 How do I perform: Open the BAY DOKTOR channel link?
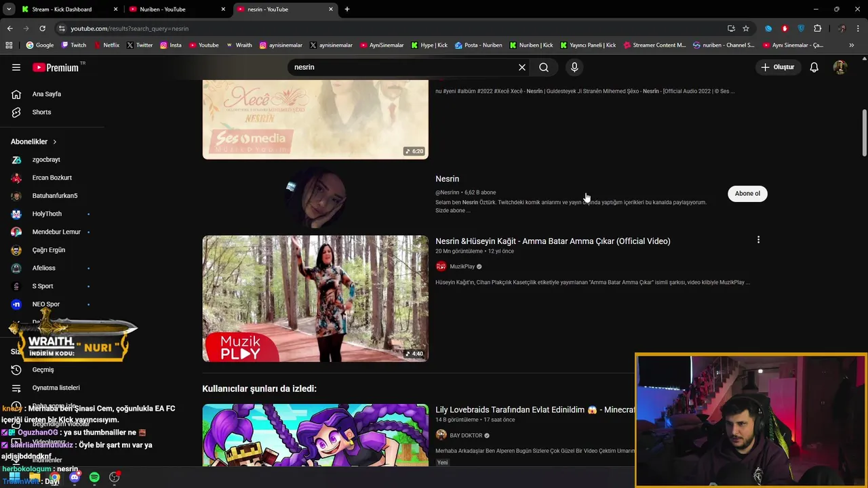point(466,435)
